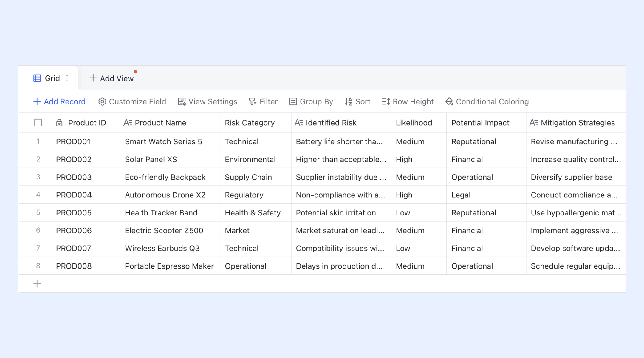Image resolution: width=644 pixels, height=358 pixels.
Task: Click the lock icon beside Product ID
Action: 59,123
